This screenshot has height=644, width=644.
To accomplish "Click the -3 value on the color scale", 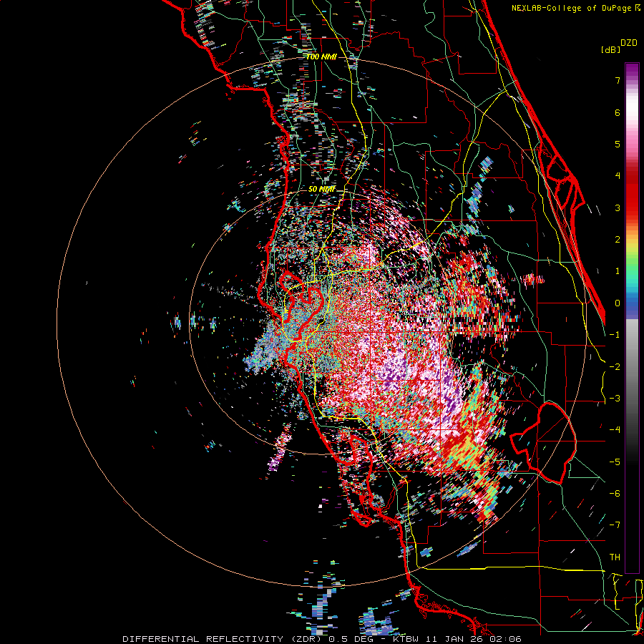I will click(615, 398).
